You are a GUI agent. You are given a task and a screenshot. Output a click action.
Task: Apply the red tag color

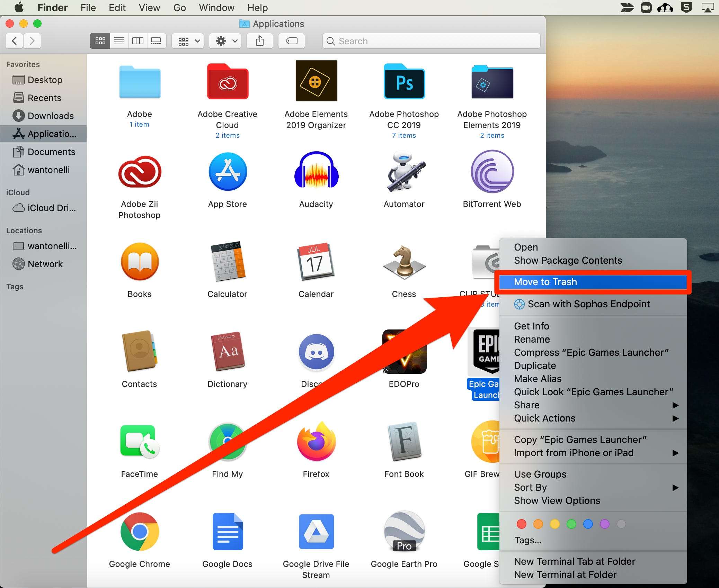(521, 524)
